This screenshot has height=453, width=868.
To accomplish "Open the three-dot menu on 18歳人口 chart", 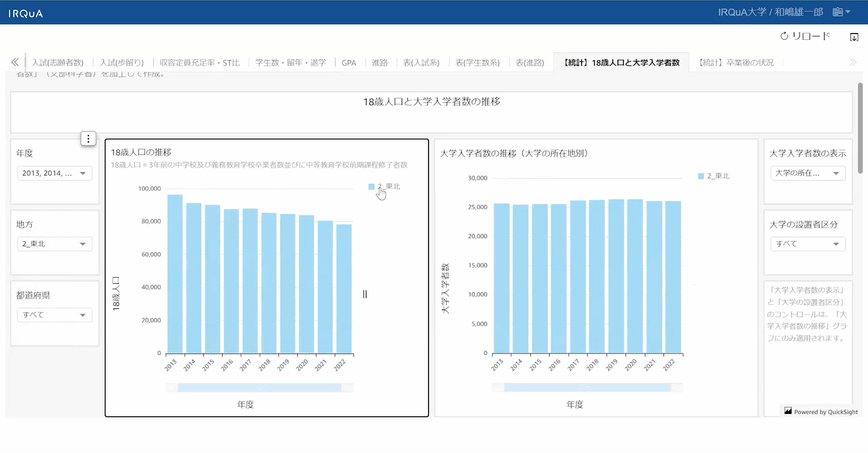I will (x=88, y=139).
